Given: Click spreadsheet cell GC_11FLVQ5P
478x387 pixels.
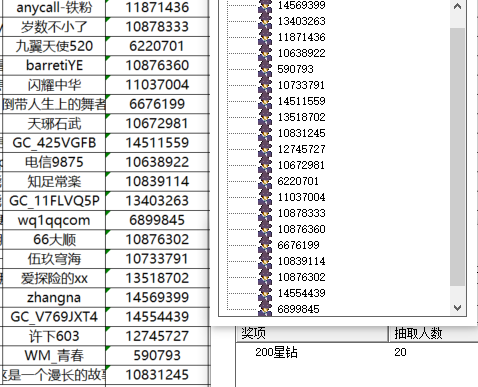Looking at the screenshot, I should (x=54, y=201).
